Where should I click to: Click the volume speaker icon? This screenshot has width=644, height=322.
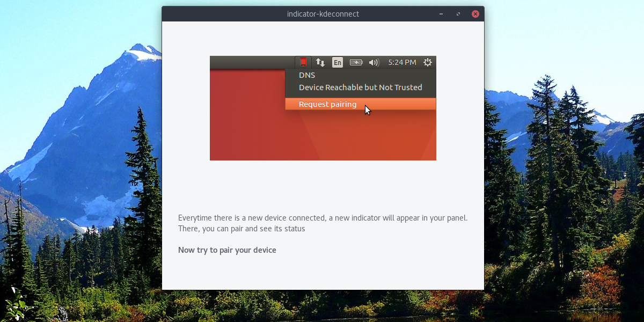(x=374, y=62)
